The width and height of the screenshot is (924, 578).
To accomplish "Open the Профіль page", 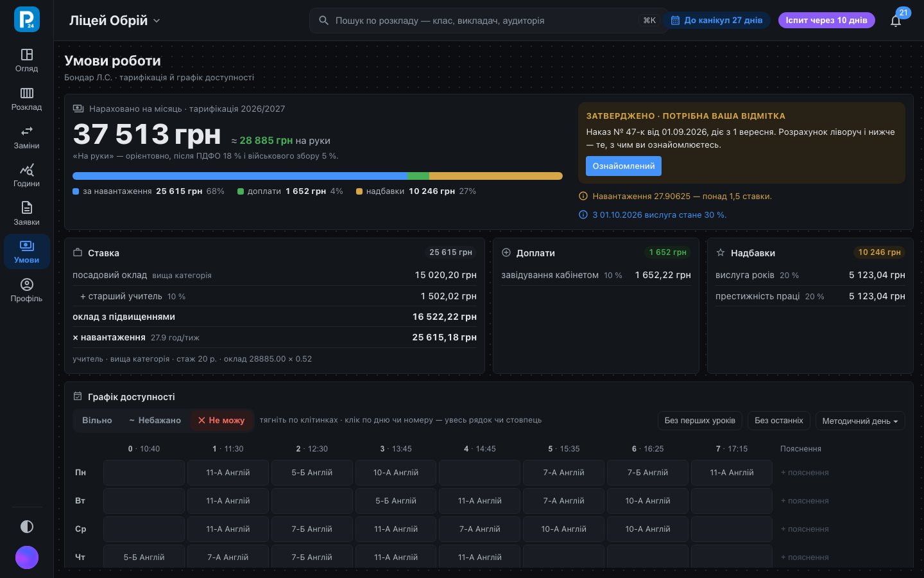I will click(x=26, y=290).
